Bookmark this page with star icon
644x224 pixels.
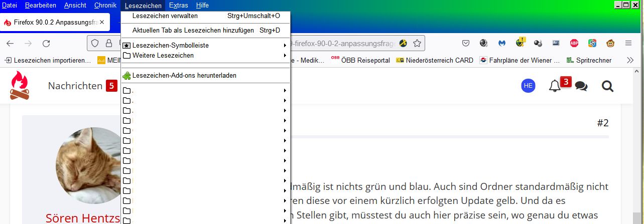click(417, 43)
